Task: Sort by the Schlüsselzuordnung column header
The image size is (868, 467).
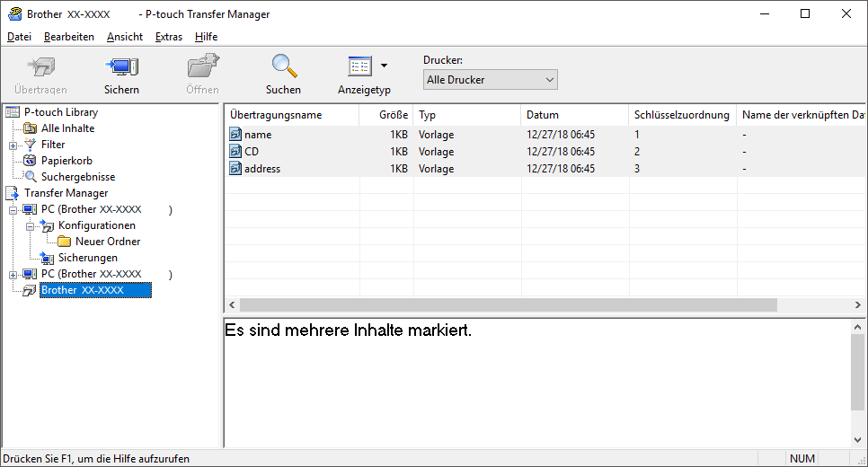Action: click(683, 115)
